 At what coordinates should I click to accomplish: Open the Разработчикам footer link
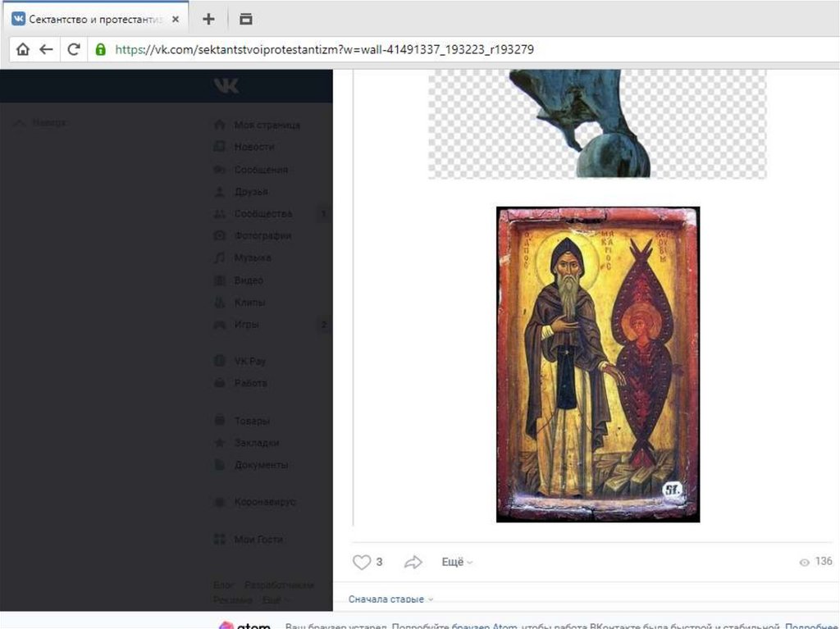(x=279, y=585)
